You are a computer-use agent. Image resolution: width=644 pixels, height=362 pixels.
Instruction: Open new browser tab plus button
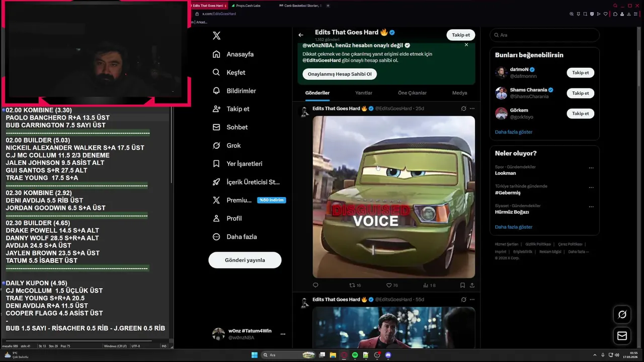[x=328, y=6]
